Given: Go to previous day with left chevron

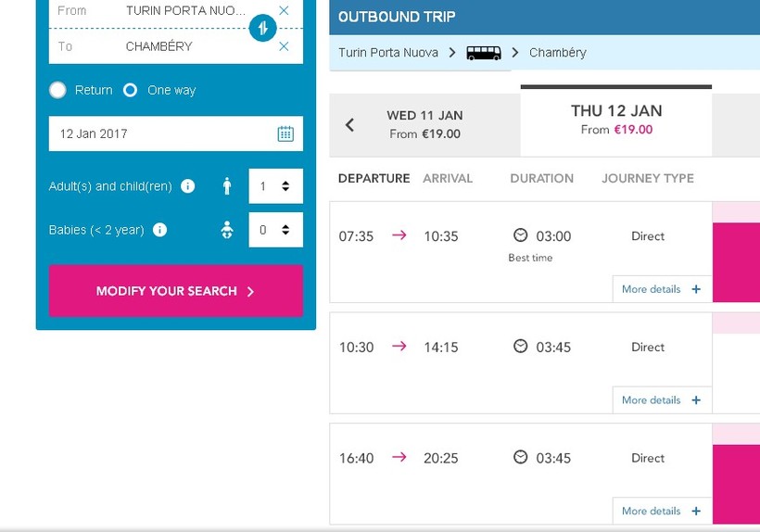Looking at the screenshot, I should click(x=349, y=125).
